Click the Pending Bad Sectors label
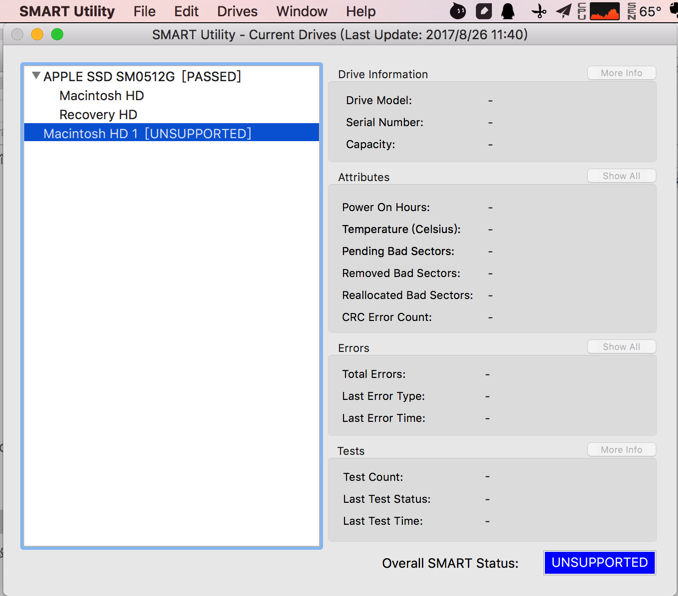678x596 pixels. click(x=398, y=251)
